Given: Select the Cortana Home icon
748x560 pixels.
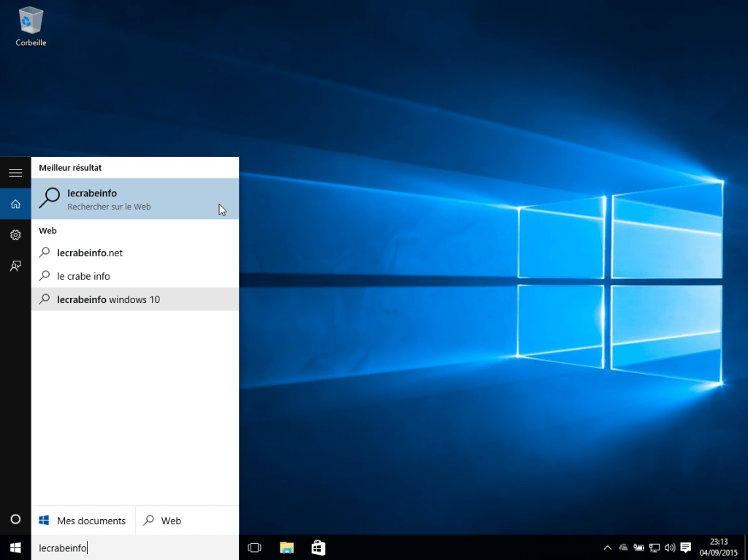Looking at the screenshot, I should coord(15,204).
